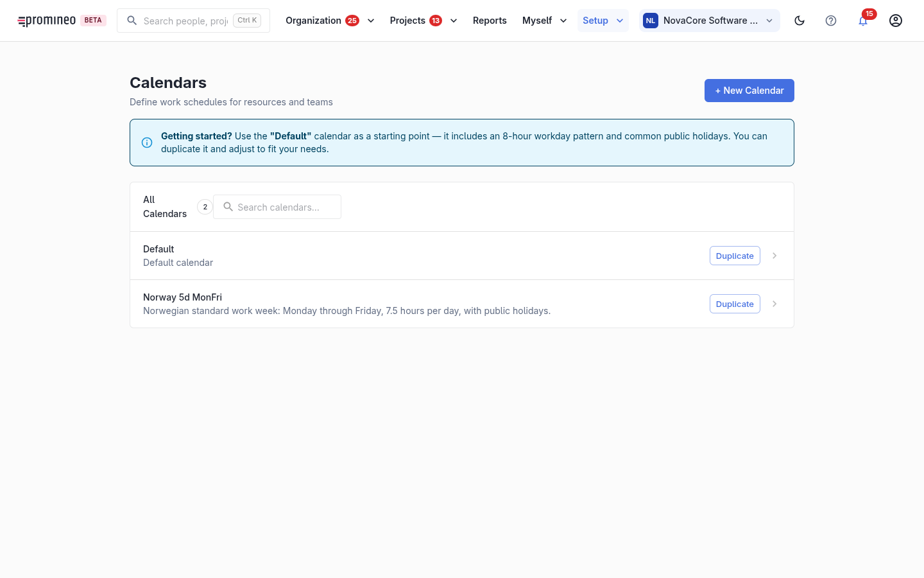The width and height of the screenshot is (924, 578).
Task: Click the Promineo logo
Action: pyautogui.click(x=47, y=21)
